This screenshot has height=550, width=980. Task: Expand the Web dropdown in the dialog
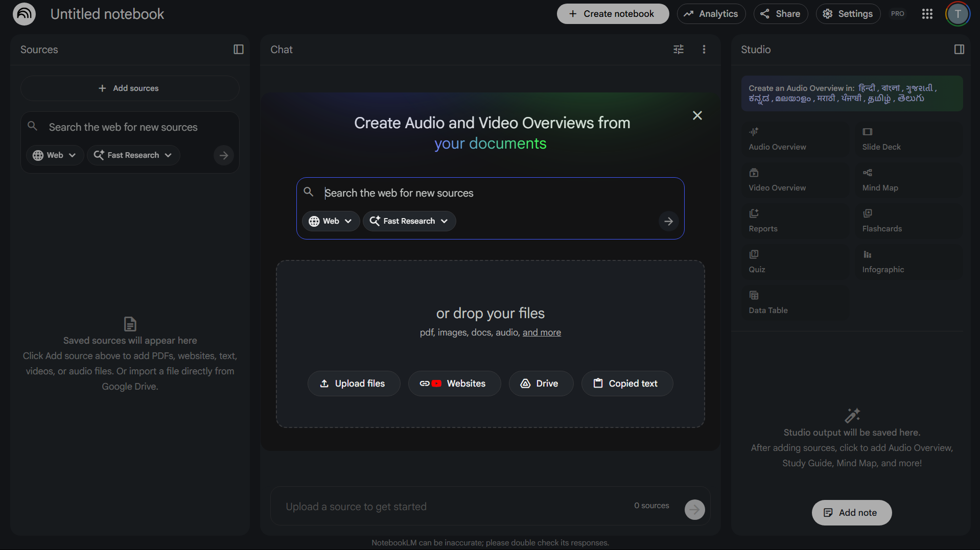pyautogui.click(x=331, y=221)
